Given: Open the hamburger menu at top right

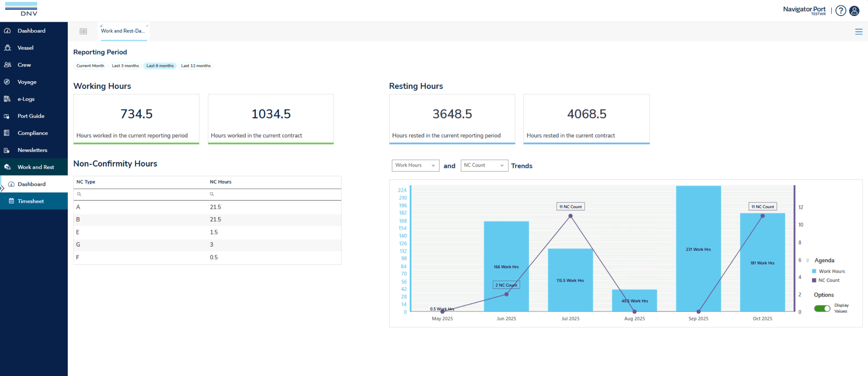Looking at the screenshot, I should click(858, 32).
